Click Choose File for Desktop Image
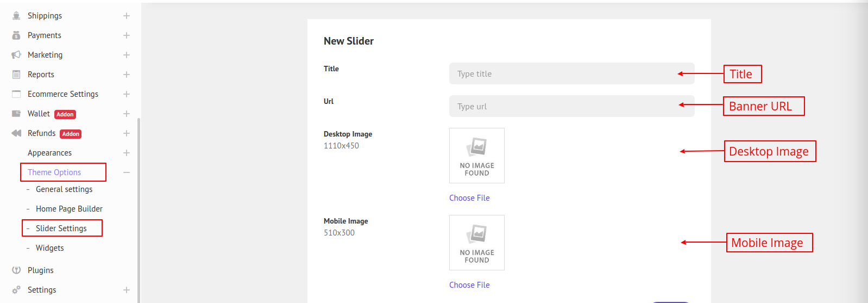The width and height of the screenshot is (868, 303). click(x=469, y=198)
